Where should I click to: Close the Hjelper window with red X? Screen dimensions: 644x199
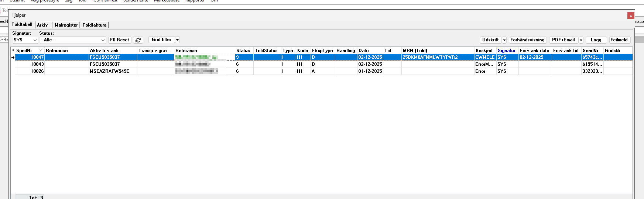point(631,16)
